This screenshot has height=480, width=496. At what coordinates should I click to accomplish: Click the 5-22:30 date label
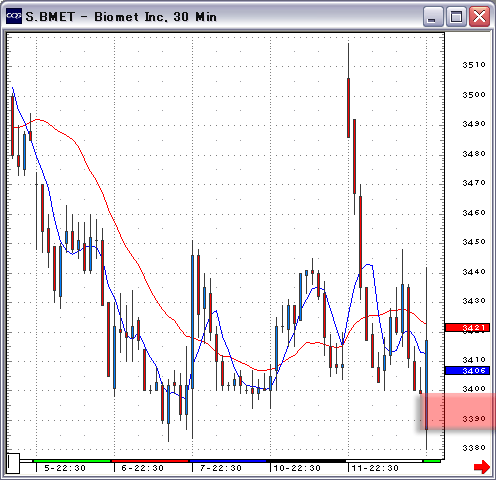point(65,468)
